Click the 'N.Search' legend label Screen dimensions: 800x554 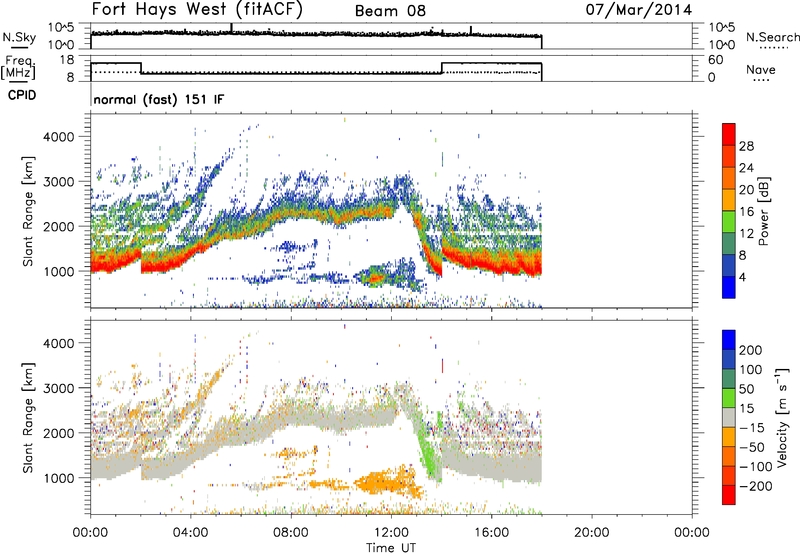(x=772, y=37)
